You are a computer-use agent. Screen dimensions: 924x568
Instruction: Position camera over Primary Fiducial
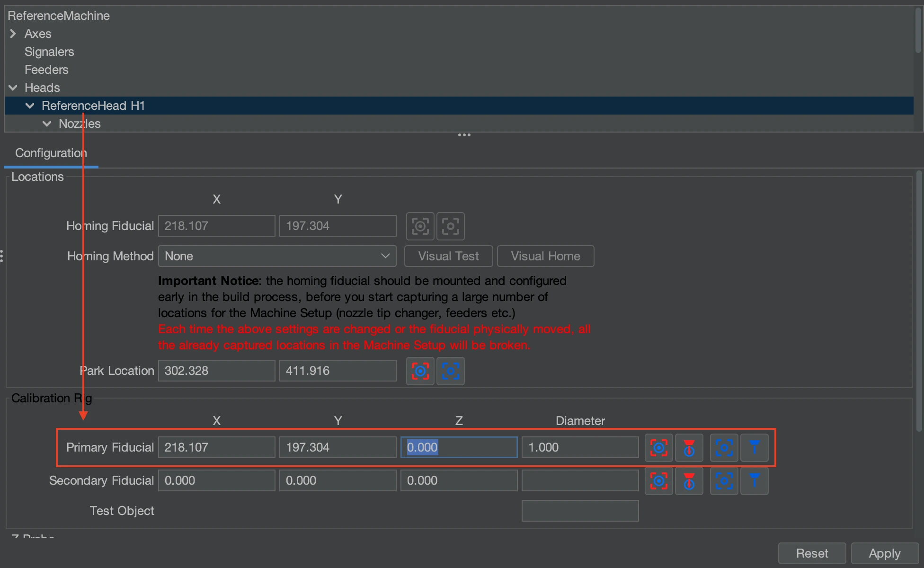pyautogui.click(x=724, y=447)
